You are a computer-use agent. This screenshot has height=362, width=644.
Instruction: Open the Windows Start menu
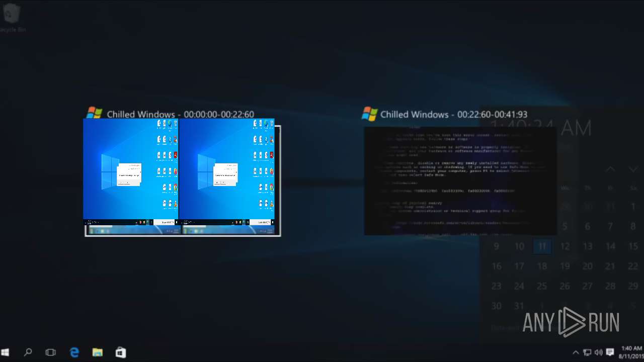click(x=6, y=352)
